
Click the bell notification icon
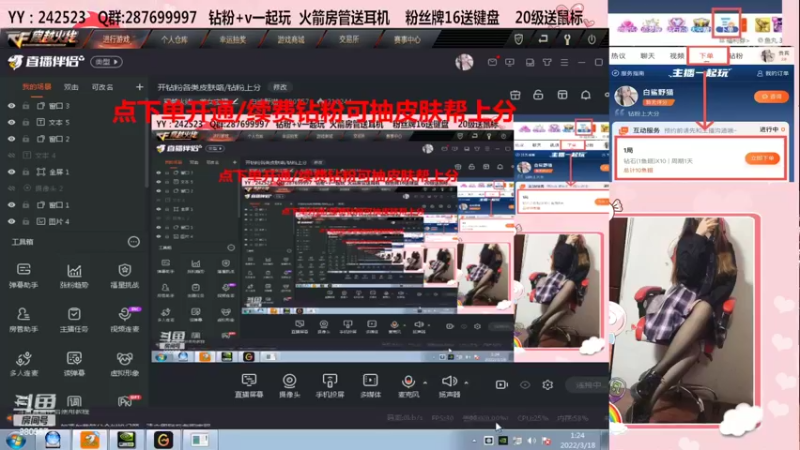[586, 95]
